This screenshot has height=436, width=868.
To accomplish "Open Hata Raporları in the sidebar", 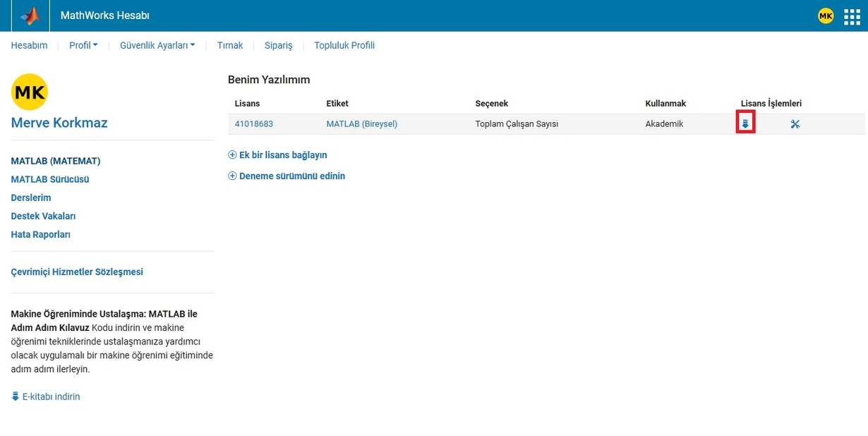I will pos(41,234).
